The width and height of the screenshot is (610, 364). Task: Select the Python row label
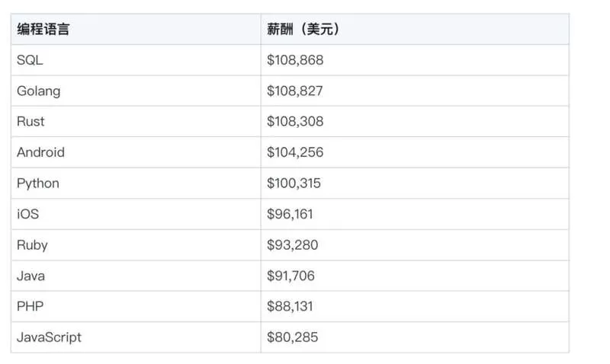point(38,184)
